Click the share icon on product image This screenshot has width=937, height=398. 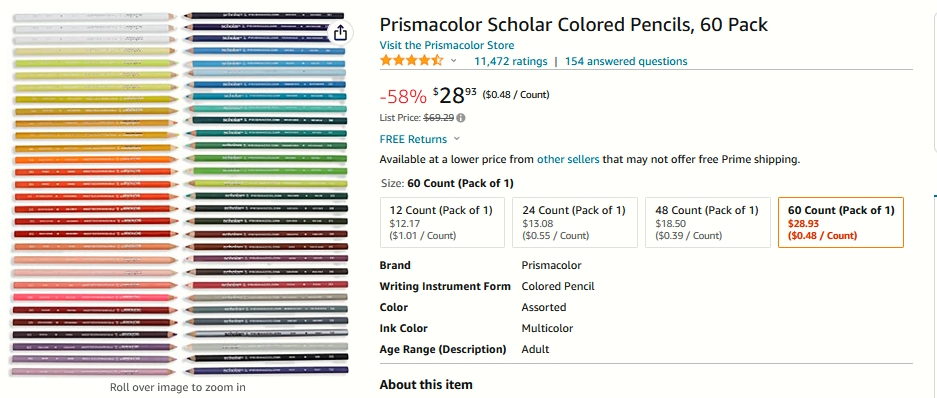click(341, 32)
